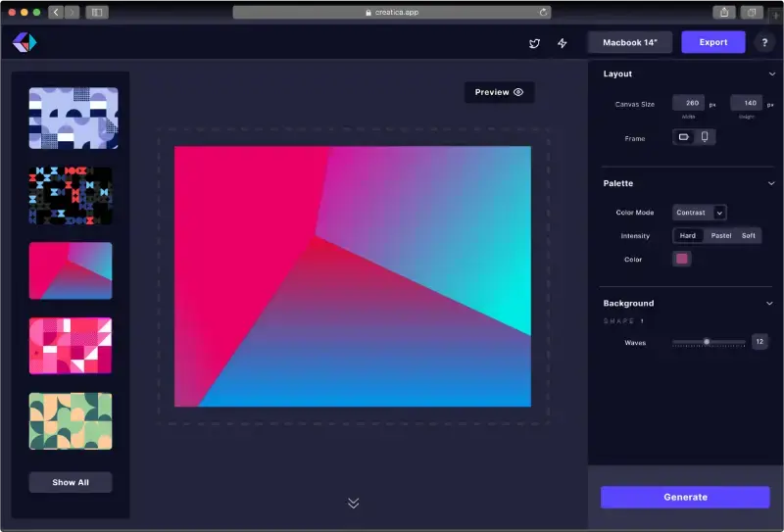Viewport: 784px width, 532px height.
Task: Toggle the browser sidebar icon
Action: [96, 13]
